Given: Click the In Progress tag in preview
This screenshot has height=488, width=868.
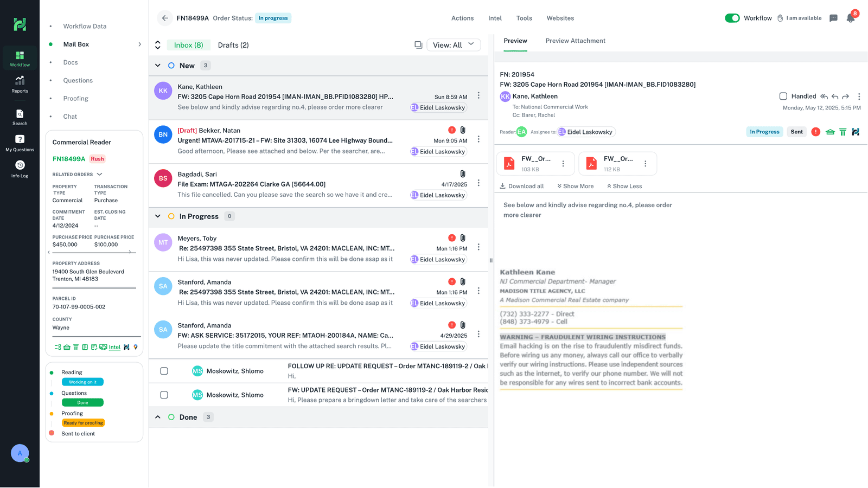Looking at the screenshot, I should 764,132.
